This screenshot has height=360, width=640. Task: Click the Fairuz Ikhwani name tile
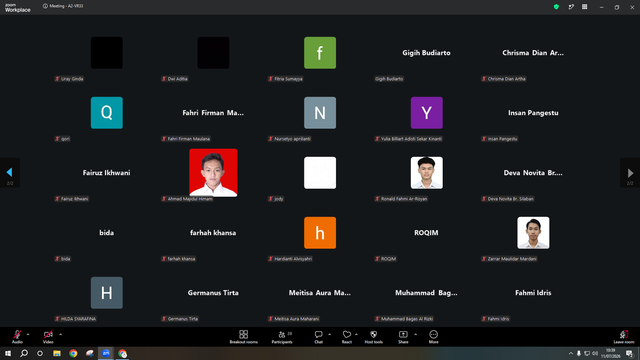[x=107, y=173]
